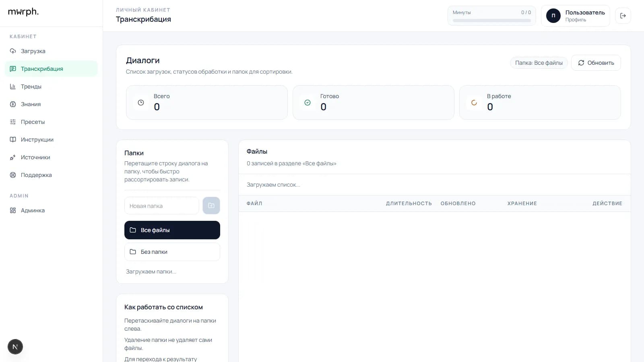Screen dimensions: 644x362
Task: Select the Все файлы folder
Action: (172, 230)
